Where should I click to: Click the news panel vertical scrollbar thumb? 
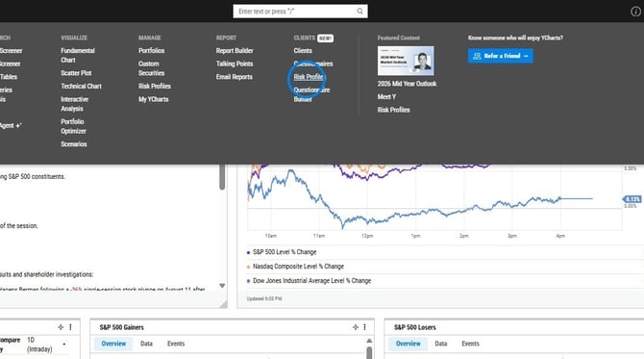(x=222, y=177)
